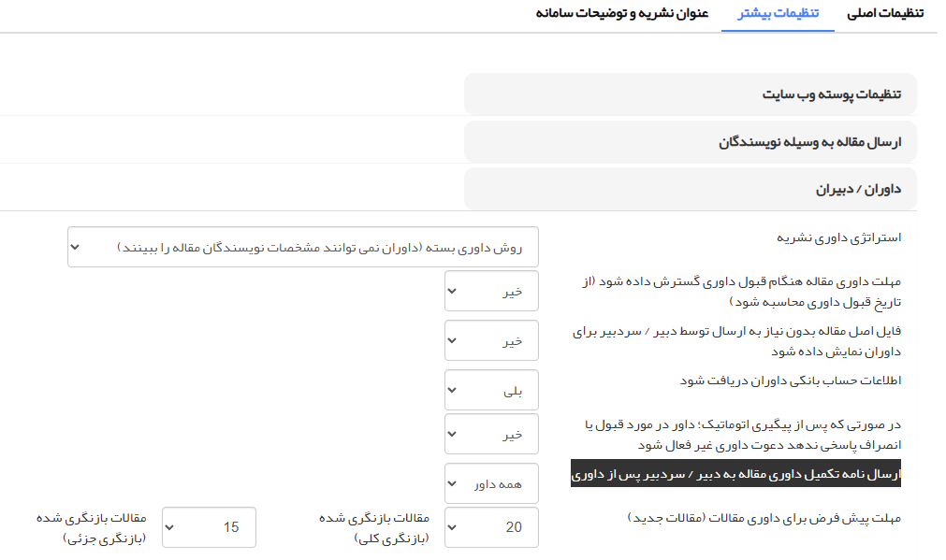Open the new-articles deadline dropdown showing 20

point(491,527)
